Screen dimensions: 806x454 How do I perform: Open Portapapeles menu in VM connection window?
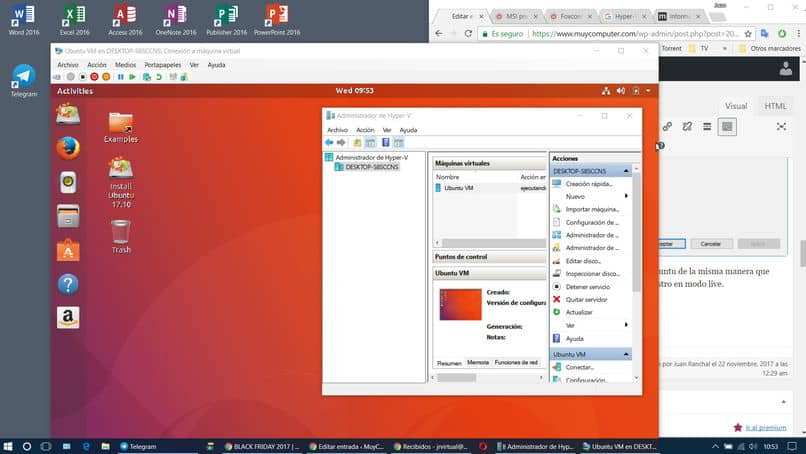[x=162, y=65]
